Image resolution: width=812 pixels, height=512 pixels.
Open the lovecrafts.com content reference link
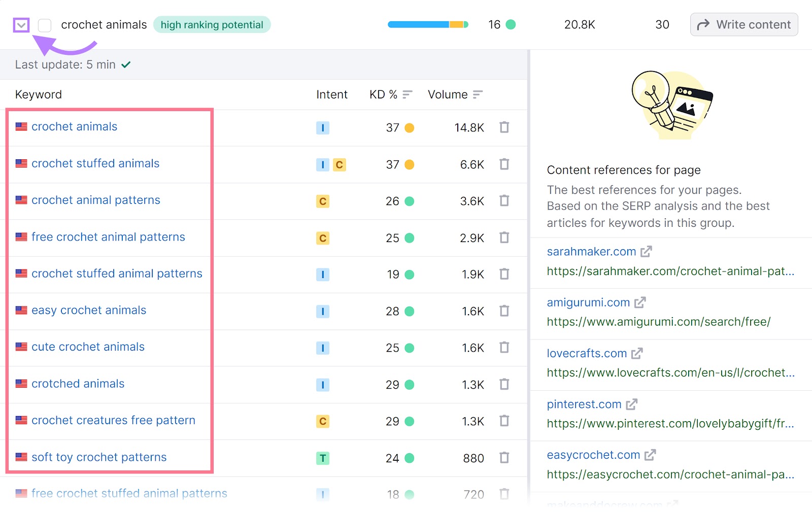point(587,353)
